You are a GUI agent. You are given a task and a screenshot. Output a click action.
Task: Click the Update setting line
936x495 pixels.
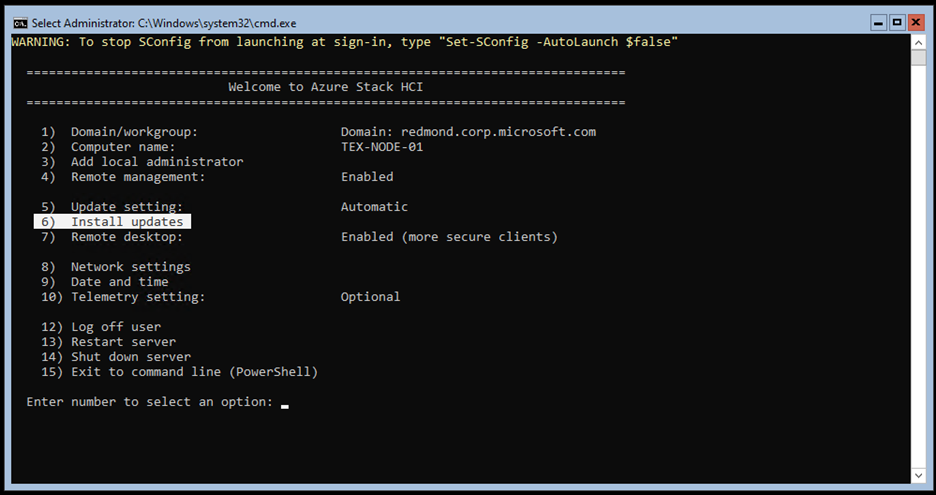coord(126,207)
